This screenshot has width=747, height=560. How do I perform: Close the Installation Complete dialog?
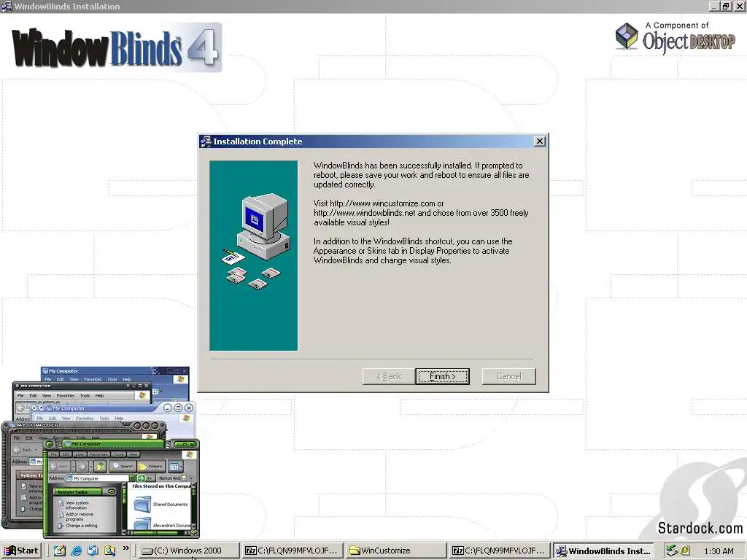[539, 141]
